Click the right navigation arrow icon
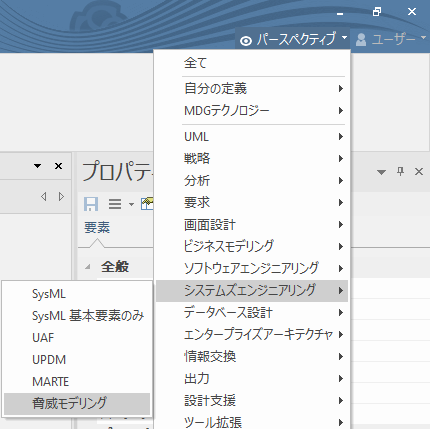 click(x=61, y=196)
